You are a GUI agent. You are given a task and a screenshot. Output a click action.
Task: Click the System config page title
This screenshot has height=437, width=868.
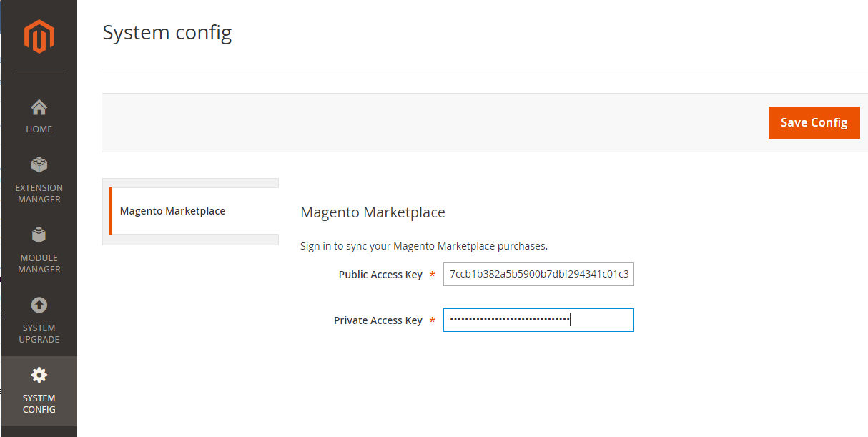point(167,33)
